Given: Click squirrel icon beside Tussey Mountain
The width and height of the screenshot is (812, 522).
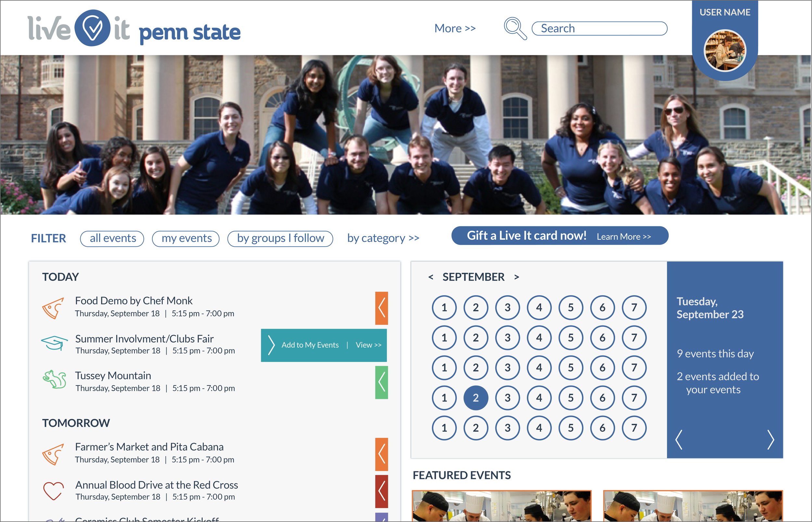Looking at the screenshot, I should (54, 379).
